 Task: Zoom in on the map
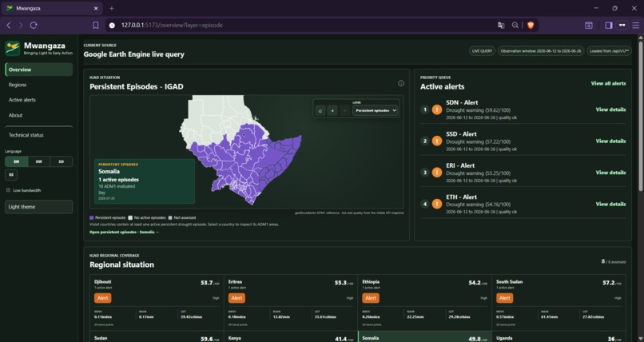coord(332,110)
